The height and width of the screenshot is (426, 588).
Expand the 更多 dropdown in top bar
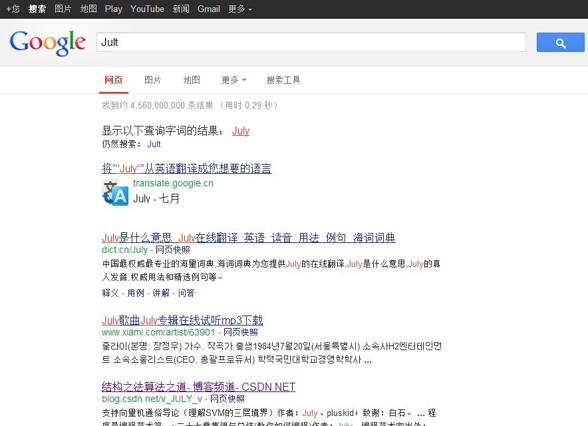(x=240, y=9)
